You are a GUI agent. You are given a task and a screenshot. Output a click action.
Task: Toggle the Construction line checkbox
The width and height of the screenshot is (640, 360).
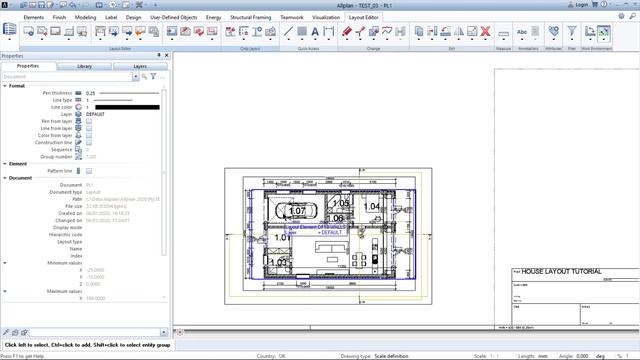click(89, 142)
